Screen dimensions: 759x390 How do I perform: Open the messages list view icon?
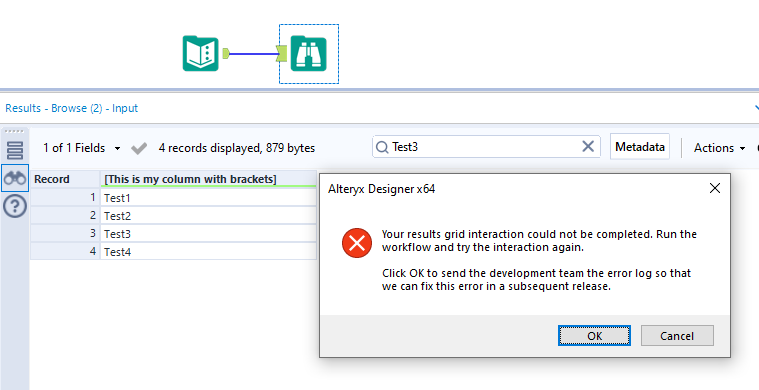pyautogui.click(x=15, y=150)
